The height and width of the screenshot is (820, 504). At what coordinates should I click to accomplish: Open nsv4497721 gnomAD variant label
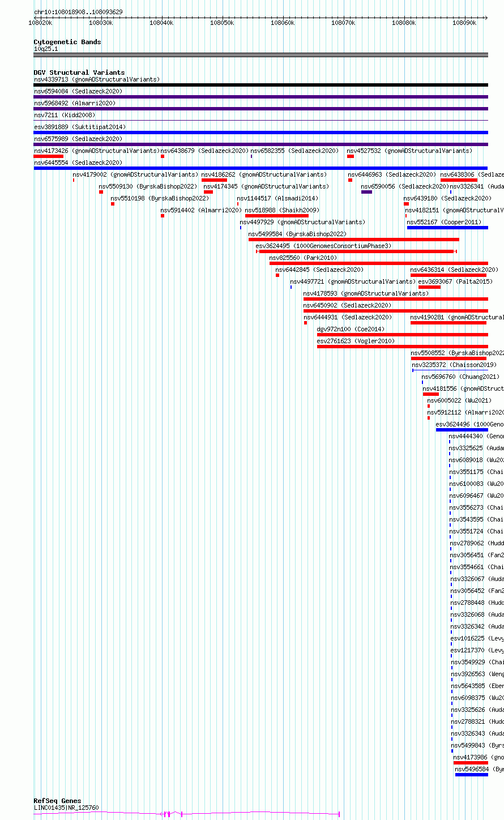353,281
